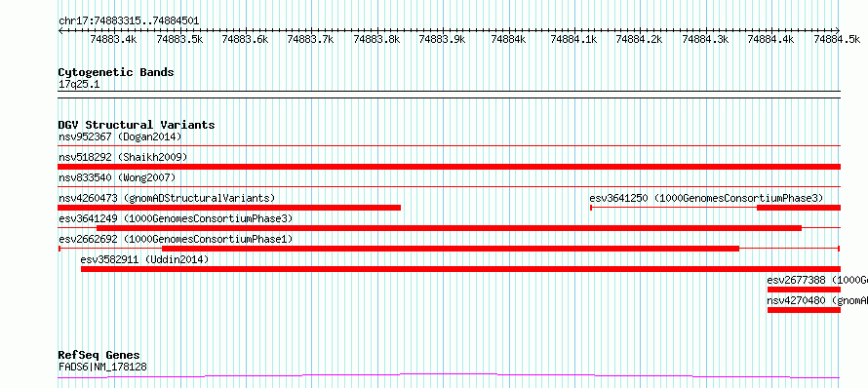Select the nsv518292 (Shaikh2009) thick red bar
Viewport: 868px width, 388px height.
tap(449, 167)
